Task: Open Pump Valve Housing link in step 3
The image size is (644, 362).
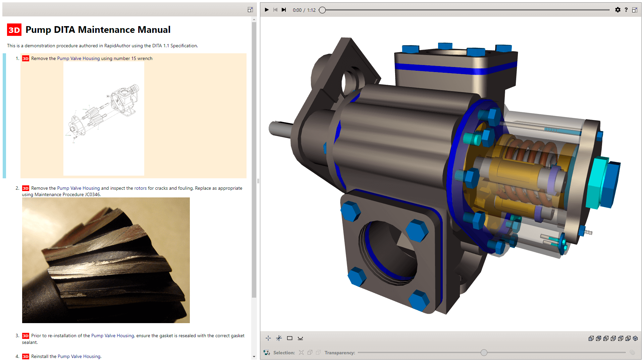Action: [x=113, y=336]
